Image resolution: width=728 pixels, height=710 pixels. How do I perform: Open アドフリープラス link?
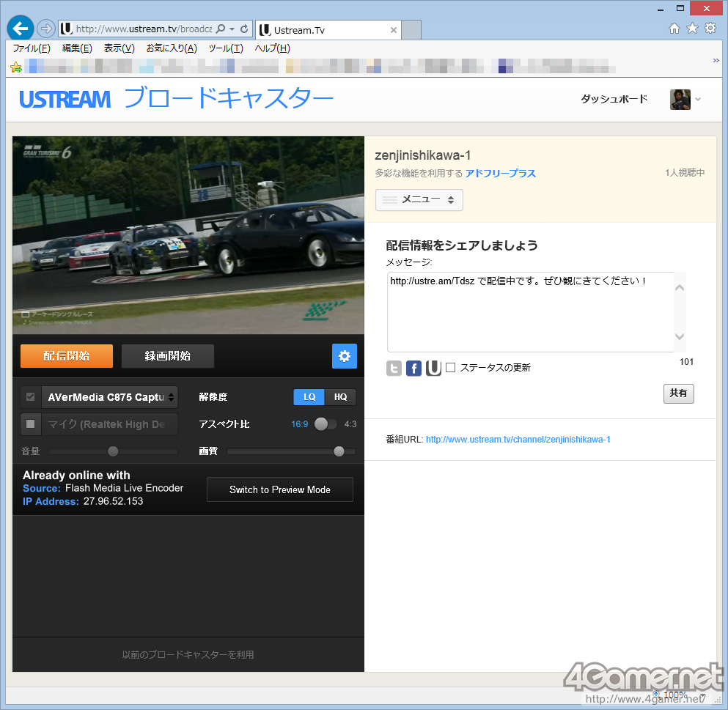click(501, 173)
